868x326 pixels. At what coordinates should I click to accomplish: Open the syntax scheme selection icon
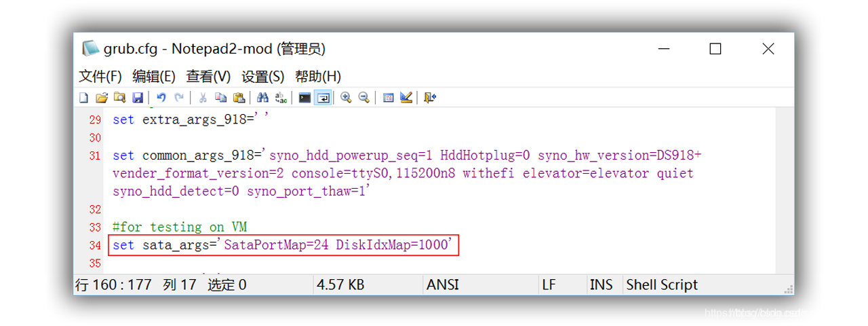pos(389,98)
